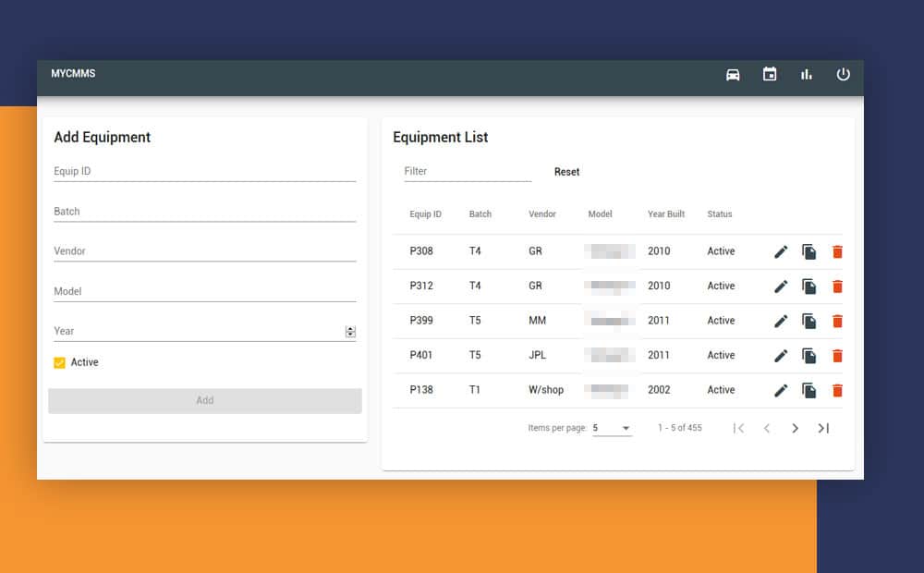Focus the Model input field

tap(205, 291)
